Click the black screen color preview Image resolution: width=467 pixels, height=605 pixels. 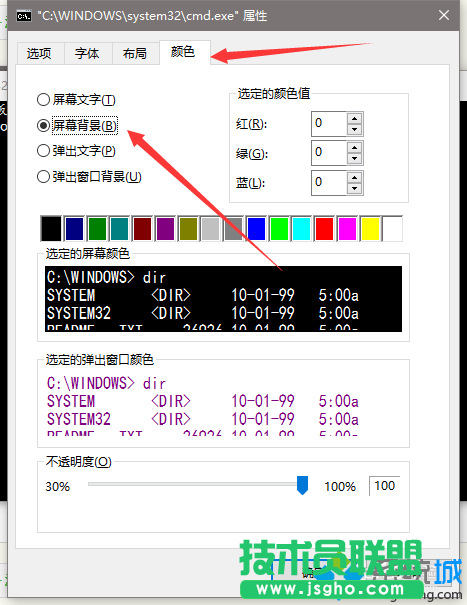tap(223, 299)
